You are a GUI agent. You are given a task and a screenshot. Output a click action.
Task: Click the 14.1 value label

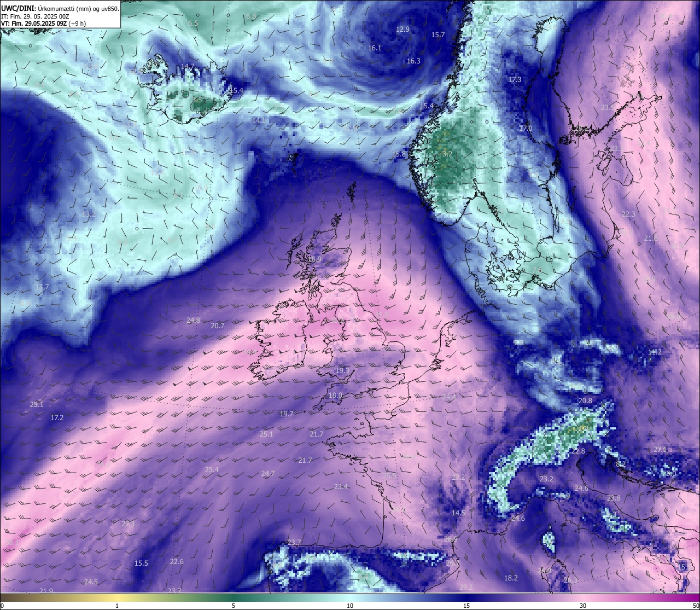click(x=259, y=120)
